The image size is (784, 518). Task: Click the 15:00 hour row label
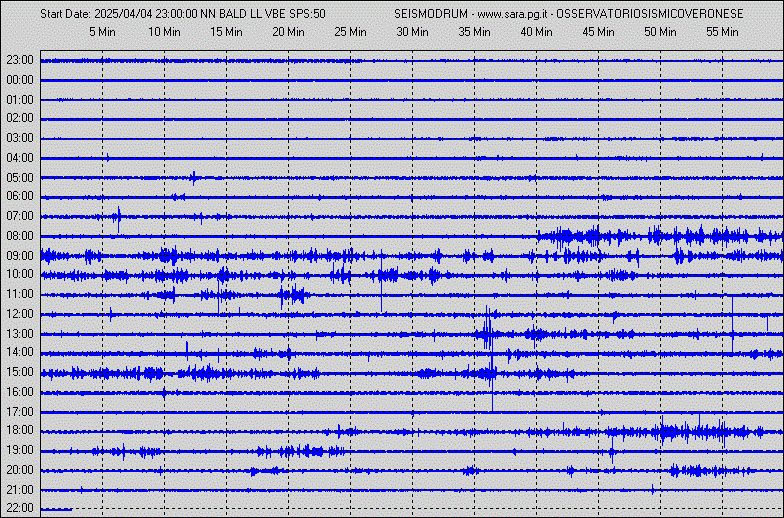coord(20,372)
